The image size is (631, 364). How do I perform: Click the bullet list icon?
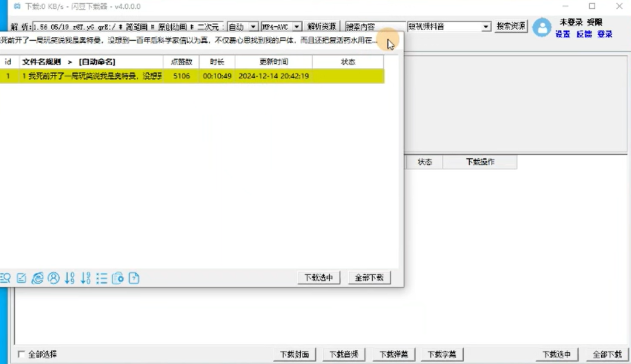[x=102, y=278]
